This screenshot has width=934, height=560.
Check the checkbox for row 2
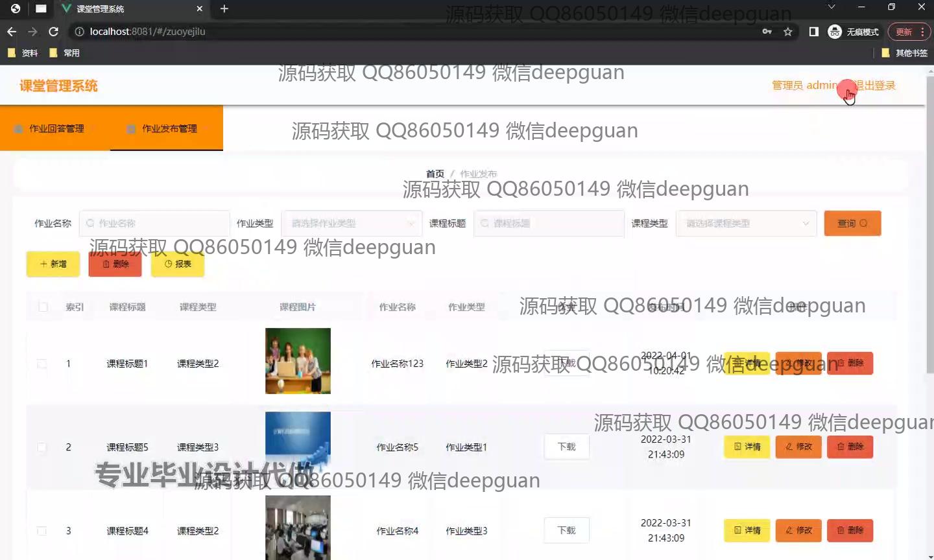(x=42, y=447)
